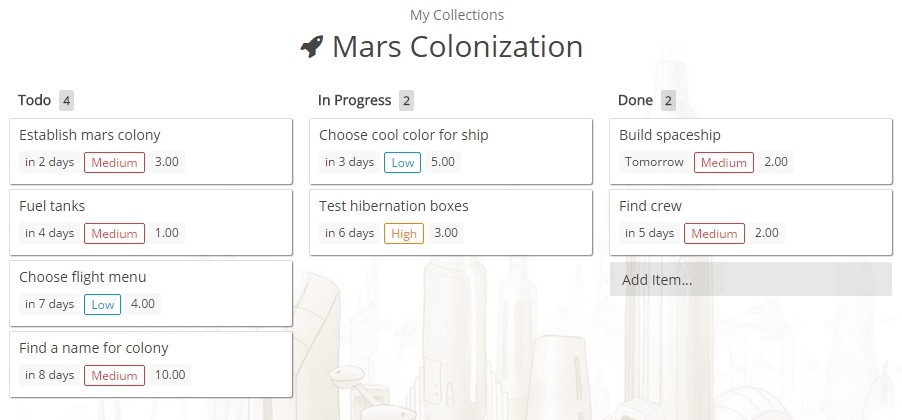This screenshot has width=902, height=420.
Task: Click the rocket icon beside Mars Colonization
Action: click(312, 47)
